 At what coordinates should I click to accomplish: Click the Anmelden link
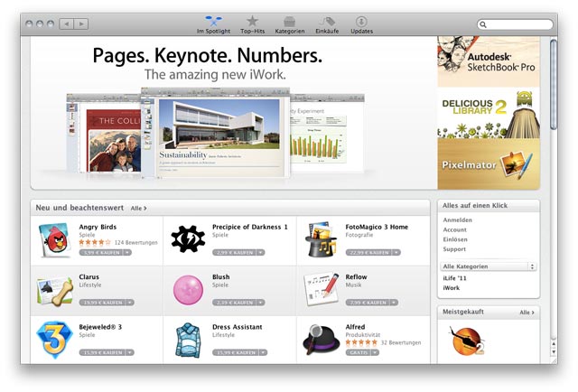[x=458, y=220]
